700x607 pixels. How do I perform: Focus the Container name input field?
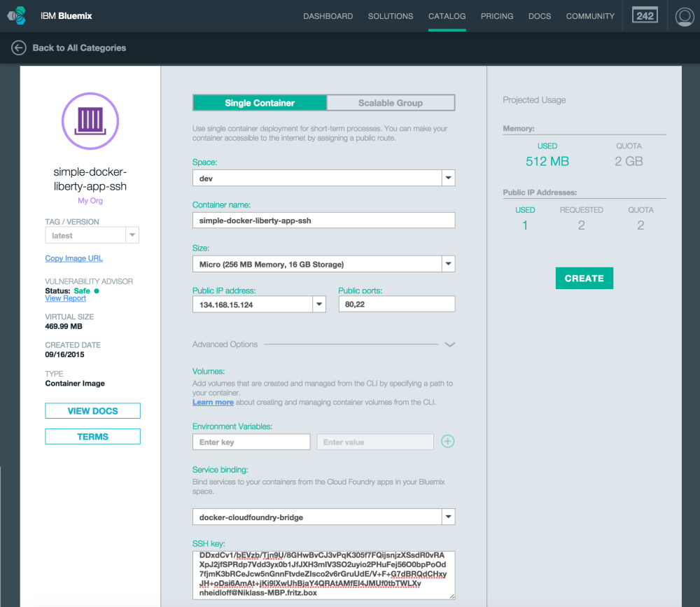coord(323,221)
